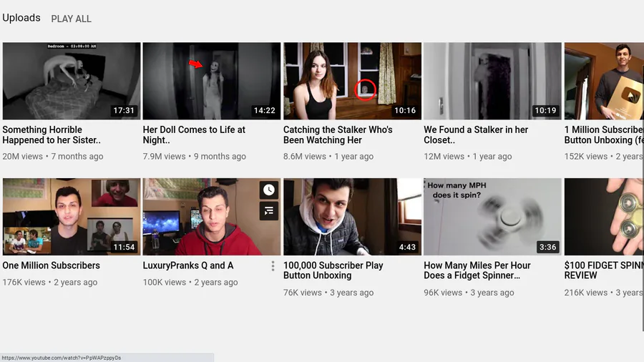Click the youtube.com/watch URL in status bar

coord(62,358)
